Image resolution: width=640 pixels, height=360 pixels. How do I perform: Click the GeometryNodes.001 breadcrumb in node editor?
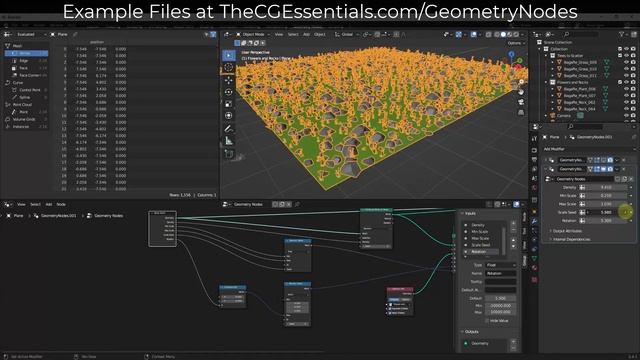[58, 216]
